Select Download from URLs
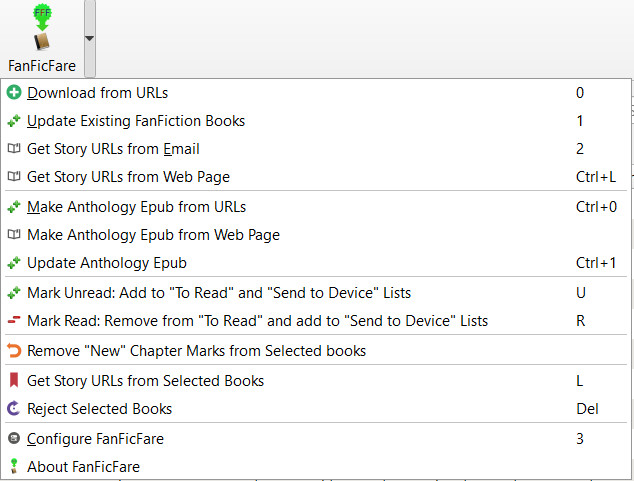The width and height of the screenshot is (634, 481). point(97,93)
